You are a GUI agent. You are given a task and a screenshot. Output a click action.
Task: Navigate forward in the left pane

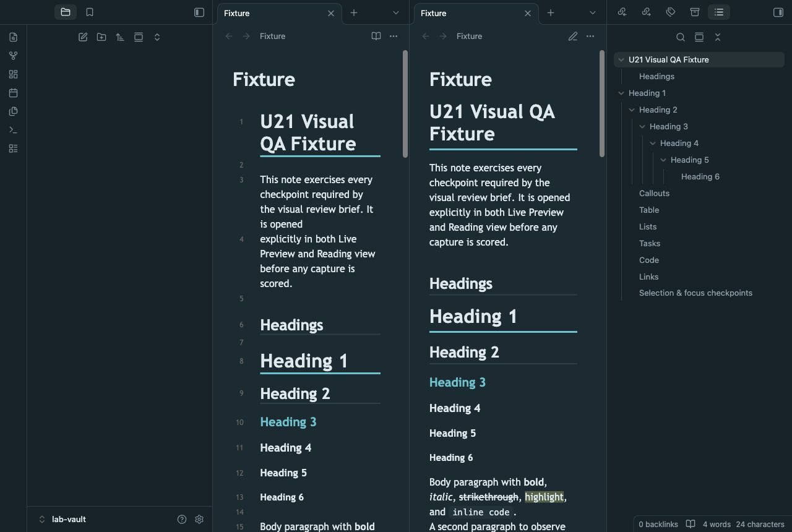[246, 36]
